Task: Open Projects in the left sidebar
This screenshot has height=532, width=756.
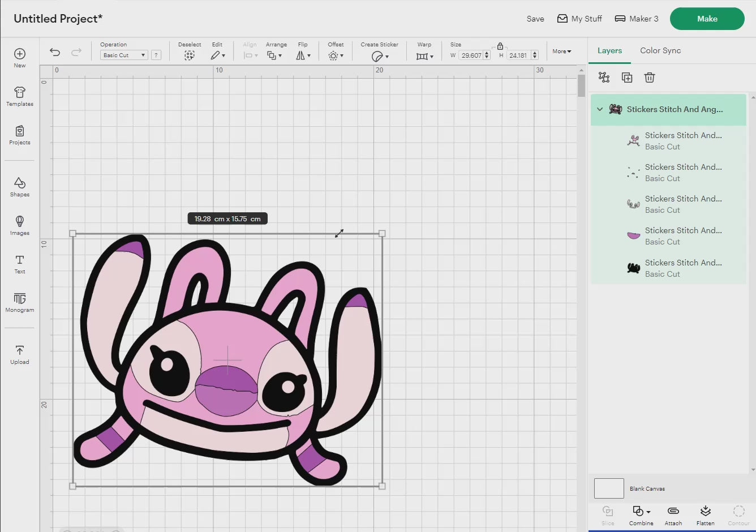Action: [x=20, y=135]
